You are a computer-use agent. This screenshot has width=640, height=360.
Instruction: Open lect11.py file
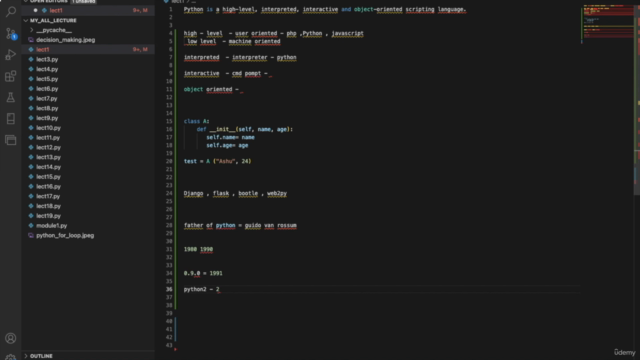[48, 138]
